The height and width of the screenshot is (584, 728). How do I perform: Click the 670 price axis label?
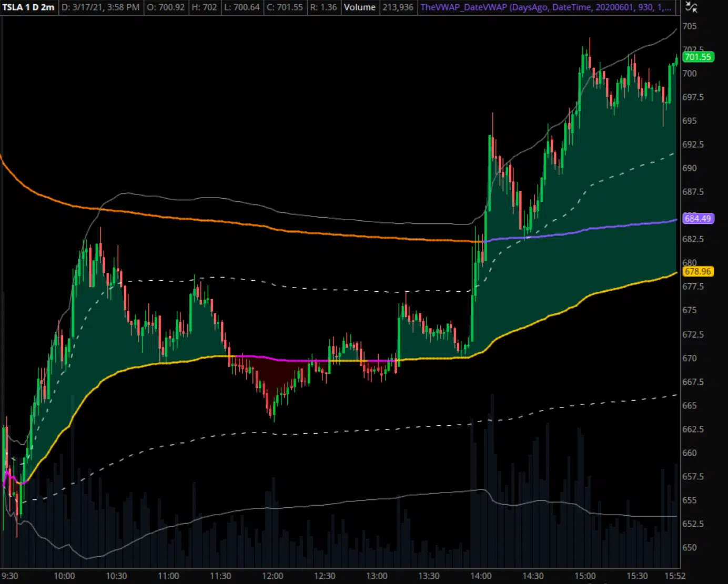[x=689, y=358]
